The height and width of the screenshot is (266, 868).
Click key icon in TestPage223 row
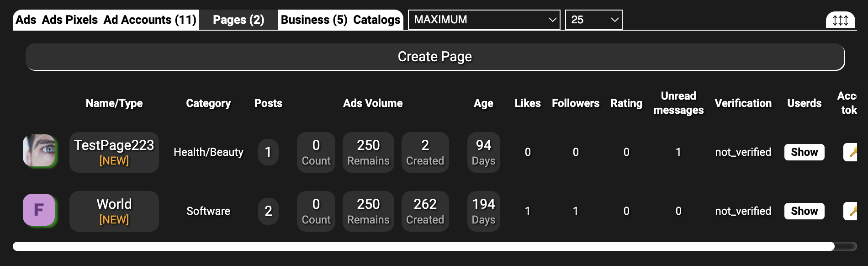851,152
